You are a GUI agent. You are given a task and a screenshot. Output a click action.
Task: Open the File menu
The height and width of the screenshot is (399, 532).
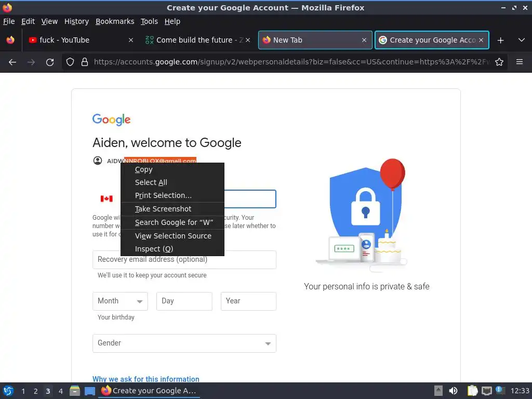click(x=9, y=21)
